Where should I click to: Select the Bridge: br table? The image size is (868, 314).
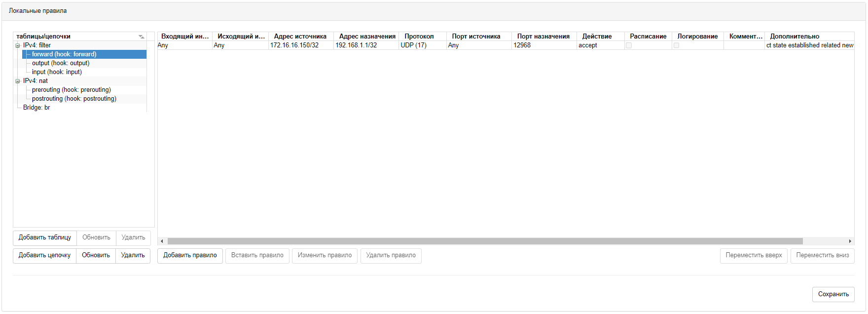36,108
